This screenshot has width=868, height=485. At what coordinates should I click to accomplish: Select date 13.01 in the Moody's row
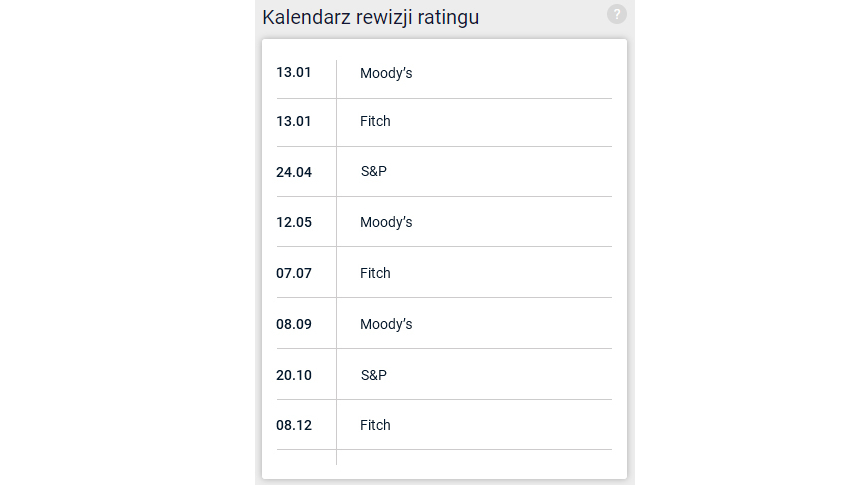point(293,73)
